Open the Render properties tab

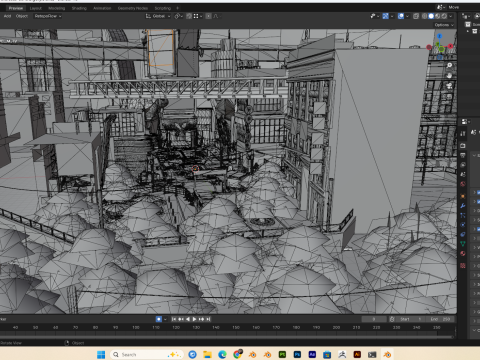463,146
